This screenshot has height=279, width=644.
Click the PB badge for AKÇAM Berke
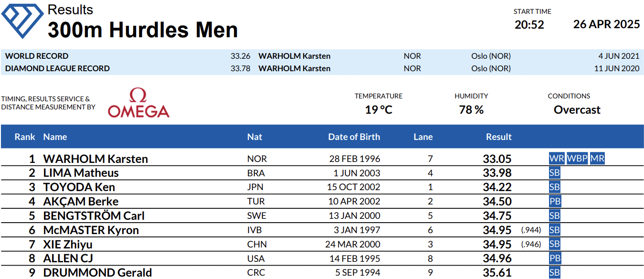(555, 201)
